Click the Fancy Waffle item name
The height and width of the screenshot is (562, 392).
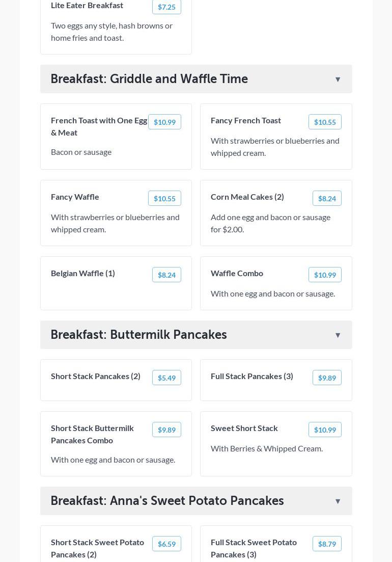pyautogui.click(x=75, y=197)
